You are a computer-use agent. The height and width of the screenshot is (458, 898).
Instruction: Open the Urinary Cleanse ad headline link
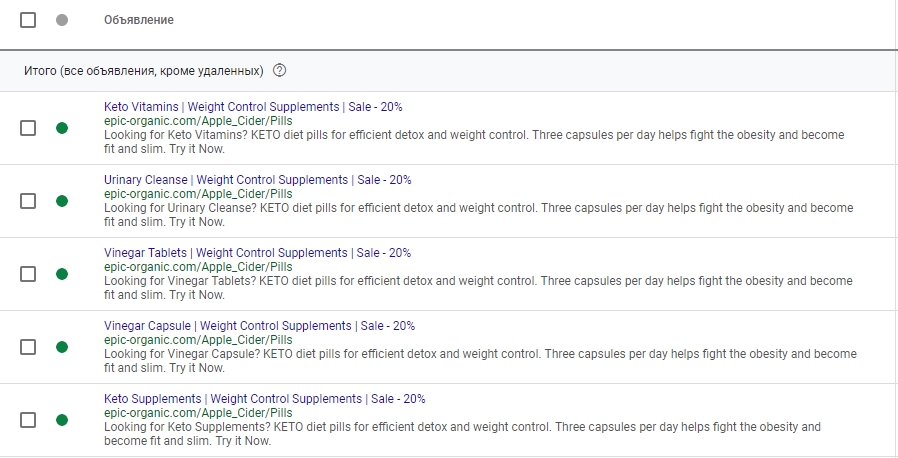[258, 180]
